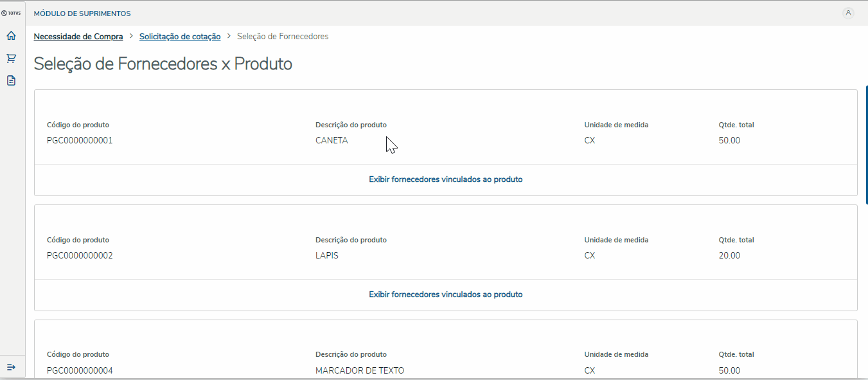Click chevron after Solicitação de cotação breadcrumb

tap(229, 37)
